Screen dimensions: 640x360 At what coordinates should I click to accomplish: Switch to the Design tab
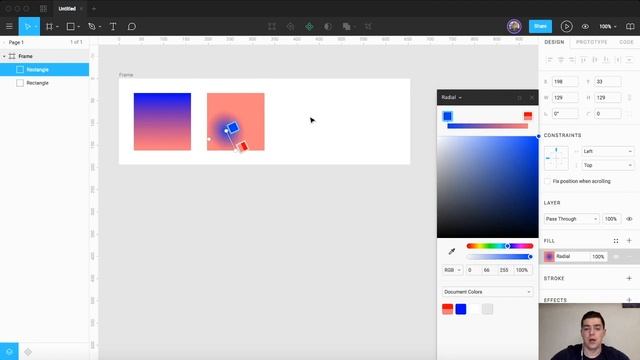pyautogui.click(x=554, y=42)
